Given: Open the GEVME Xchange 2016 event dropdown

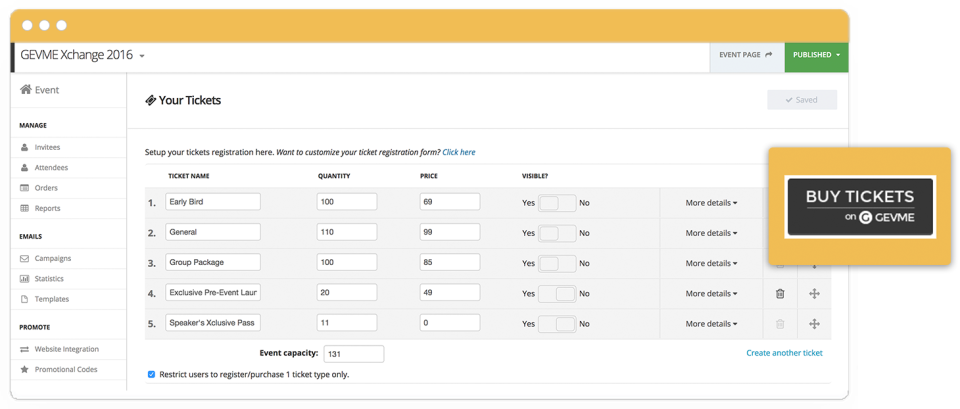Looking at the screenshot, I should click(82, 55).
